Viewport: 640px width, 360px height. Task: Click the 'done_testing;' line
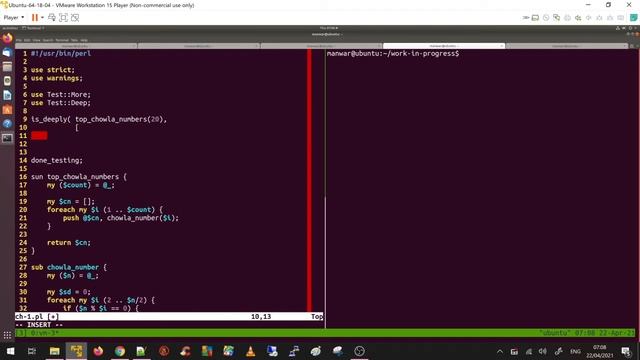pyautogui.click(x=57, y=160)
